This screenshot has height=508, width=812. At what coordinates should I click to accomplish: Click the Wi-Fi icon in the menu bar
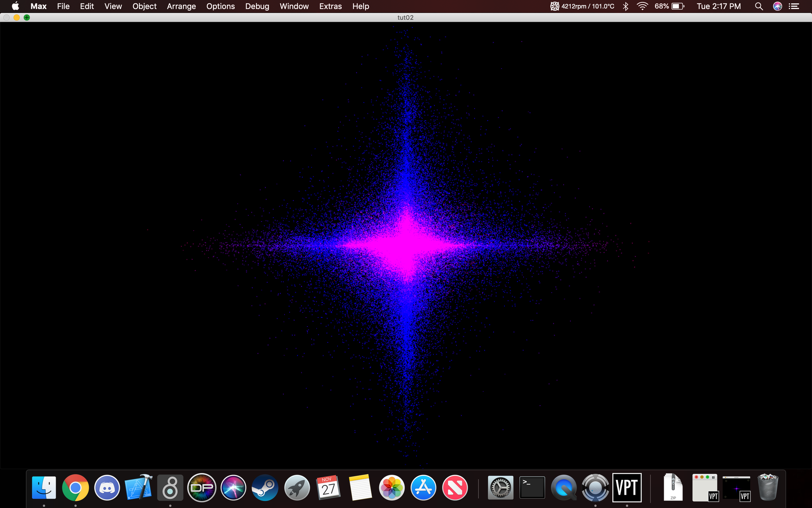tap(642, 6)
